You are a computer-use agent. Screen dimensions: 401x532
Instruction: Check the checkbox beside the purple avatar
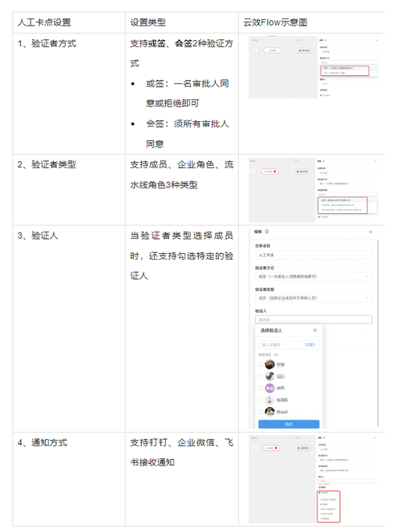(261, 388)
